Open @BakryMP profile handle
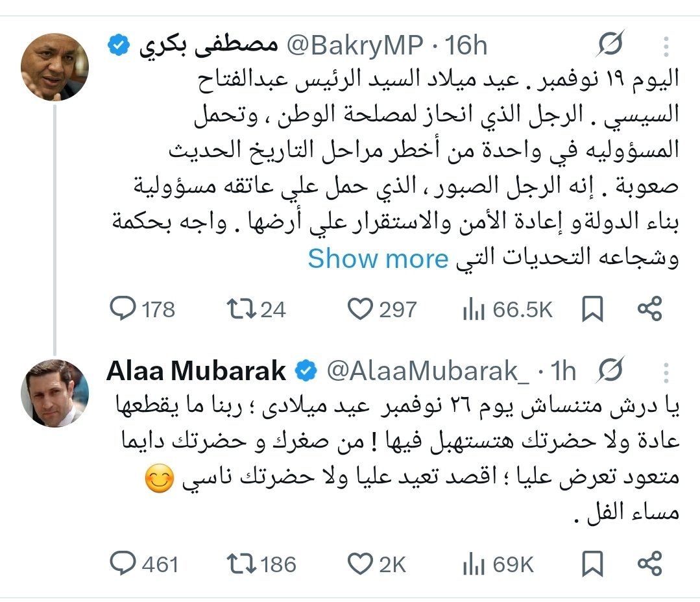700x602 pixels. (356, 45)
